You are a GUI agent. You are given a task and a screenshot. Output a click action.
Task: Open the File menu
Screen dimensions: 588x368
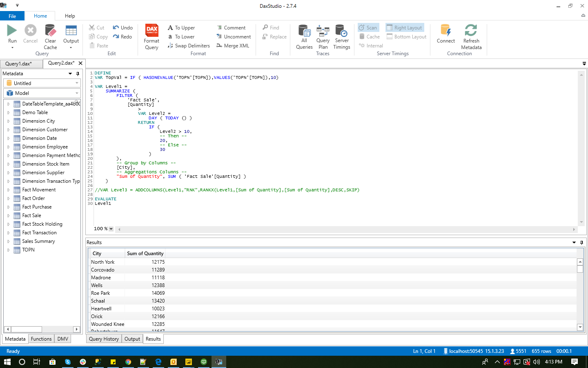click(12, 16)
